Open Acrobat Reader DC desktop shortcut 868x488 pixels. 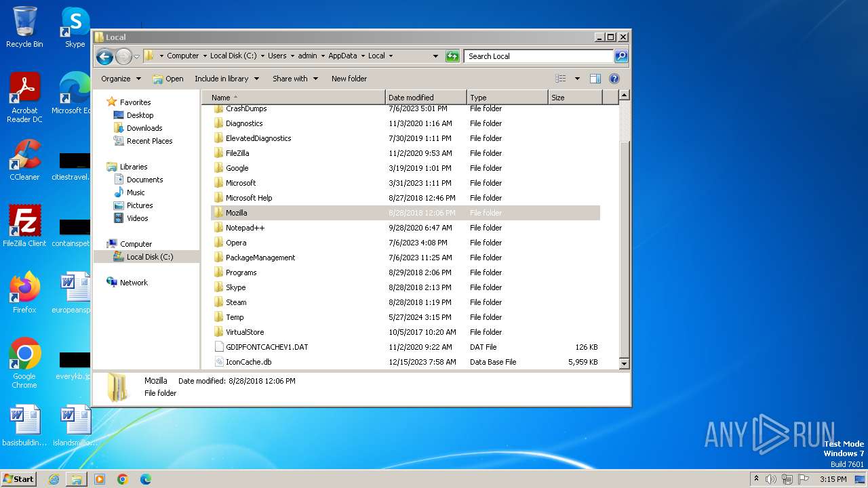[24, 98]
